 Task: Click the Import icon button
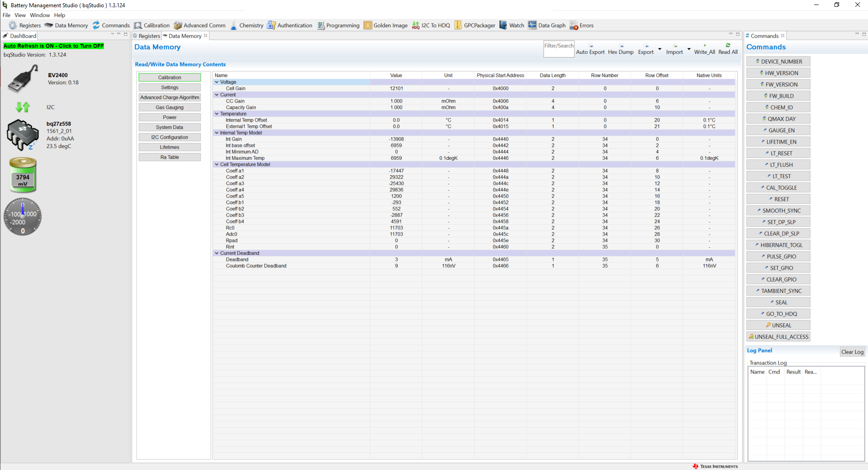click(x=674, y=49)
